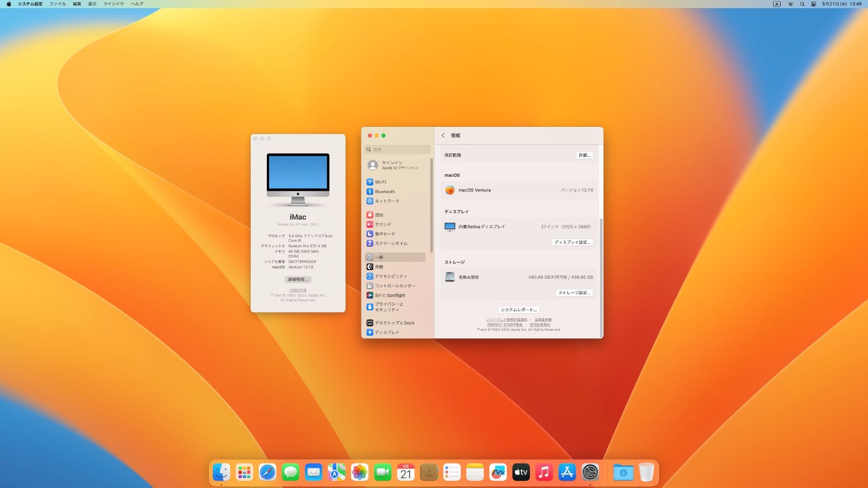Open Launchpad from the Dock

point(244,472)
